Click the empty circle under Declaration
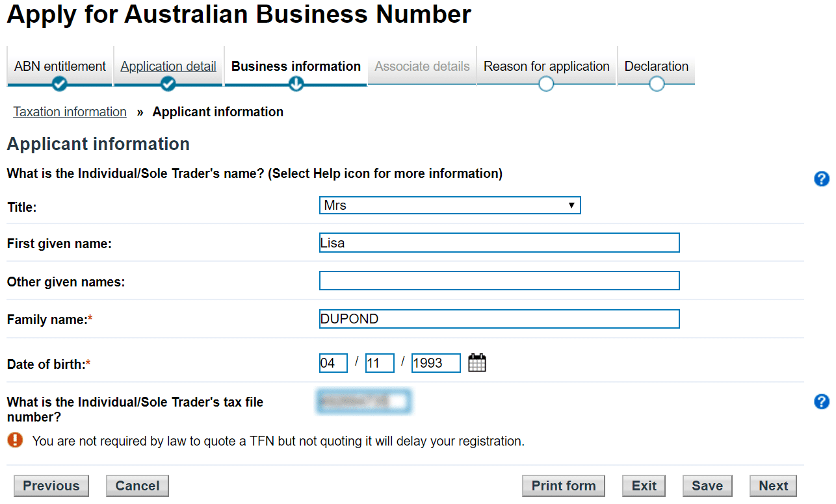This screenshot has height=504, width=836. tap(657, 84)
